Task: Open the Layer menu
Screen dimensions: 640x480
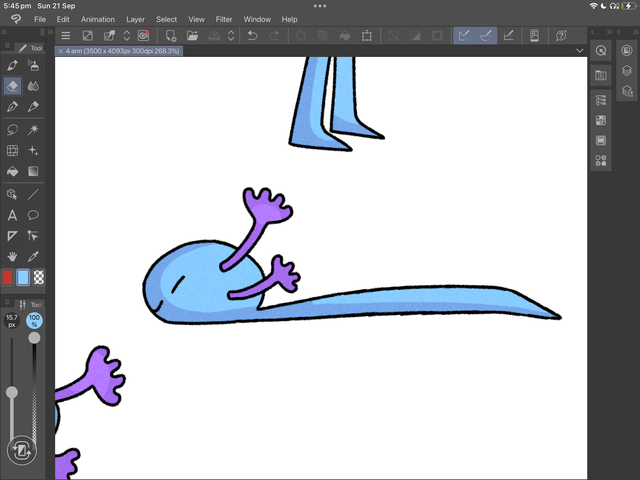Action: [135, 19]
